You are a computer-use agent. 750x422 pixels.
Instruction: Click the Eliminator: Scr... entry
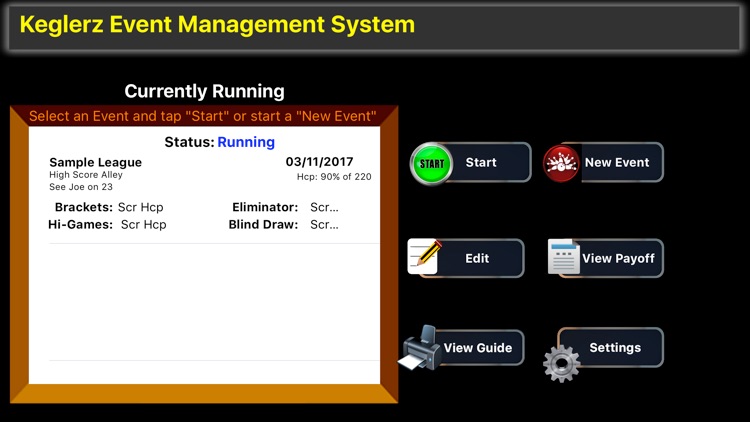click(285, 207)
